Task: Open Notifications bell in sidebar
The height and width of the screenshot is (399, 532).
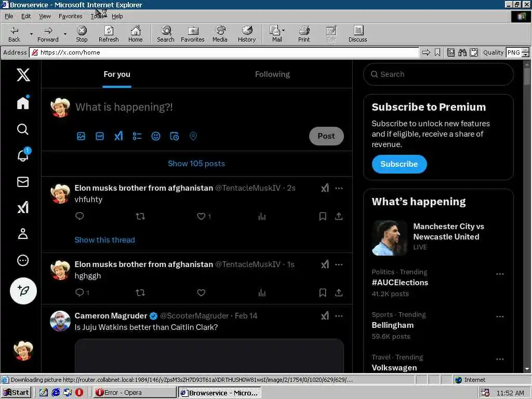Action: 23,155
